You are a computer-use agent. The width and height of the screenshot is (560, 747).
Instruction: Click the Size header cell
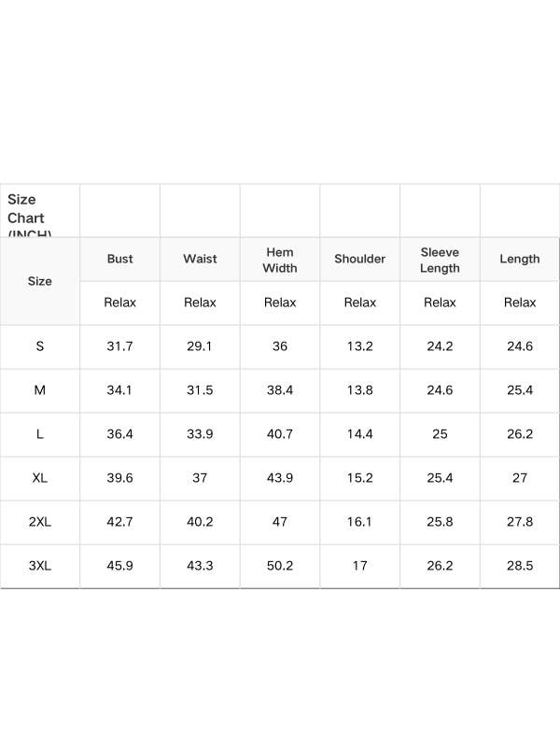click(x=40, y=281)
